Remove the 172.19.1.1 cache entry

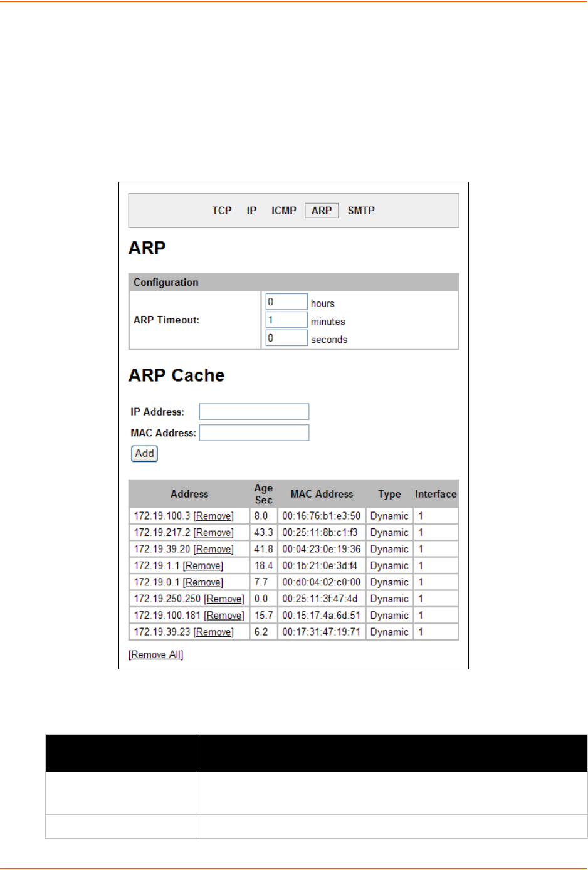pos(202,566)
